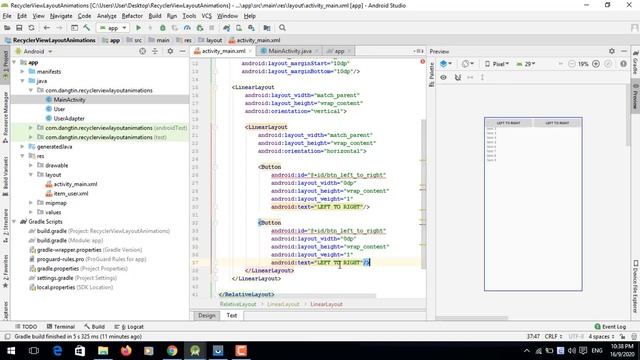
Task: Click the 4 spaces indent status entry
Action: coord(602,337)
